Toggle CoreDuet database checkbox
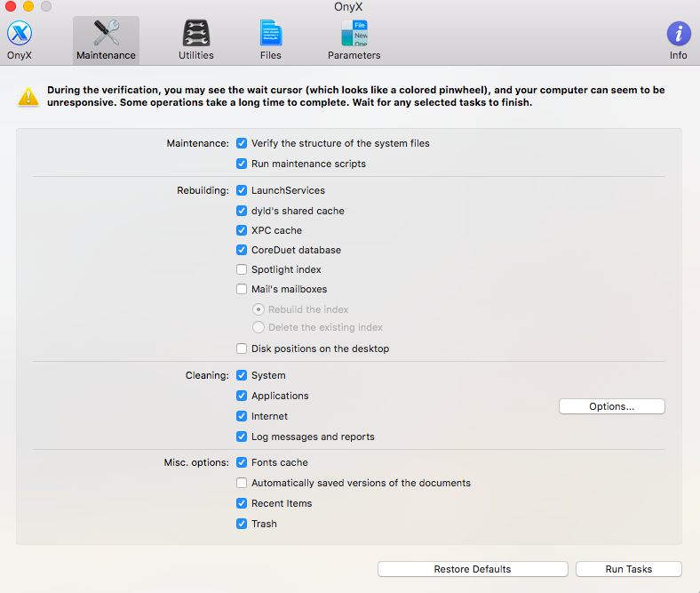The image size is (700, 593). point(242,250)
